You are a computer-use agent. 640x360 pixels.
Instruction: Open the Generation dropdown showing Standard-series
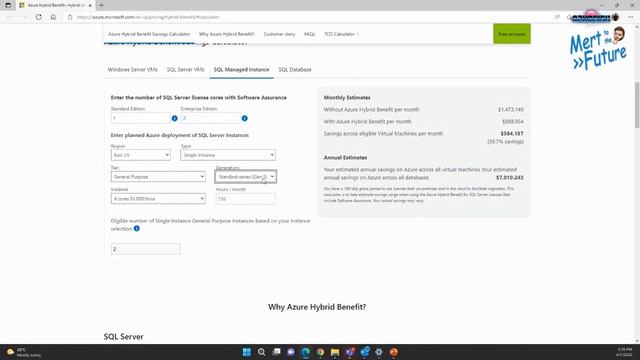tap(246, 177)
